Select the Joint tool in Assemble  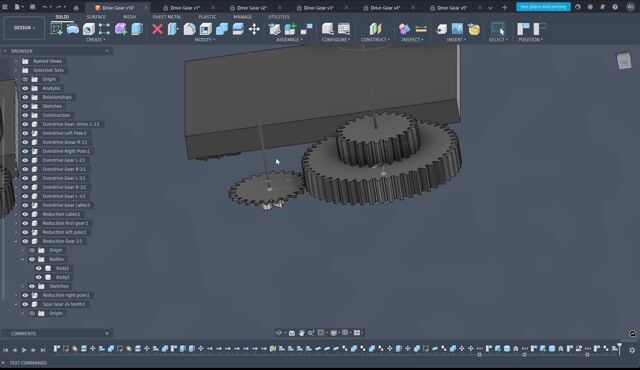point(291,29)
